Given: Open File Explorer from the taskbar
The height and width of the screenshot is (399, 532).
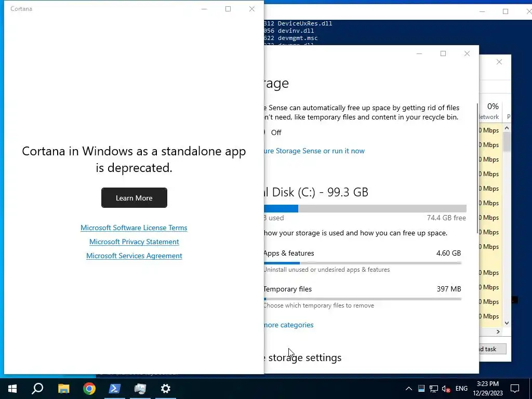Looking at the screenshot, I should click(x=63, y=389).
